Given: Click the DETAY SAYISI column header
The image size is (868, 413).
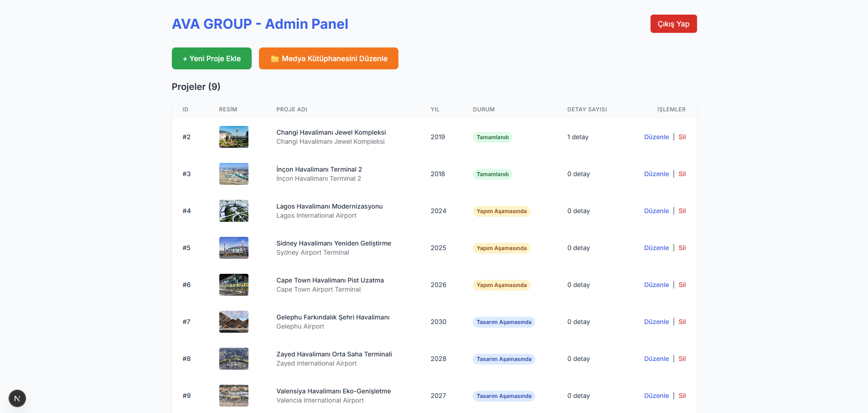Looking at the screenshot, I should pyautogui.click(x=587, y=110).
